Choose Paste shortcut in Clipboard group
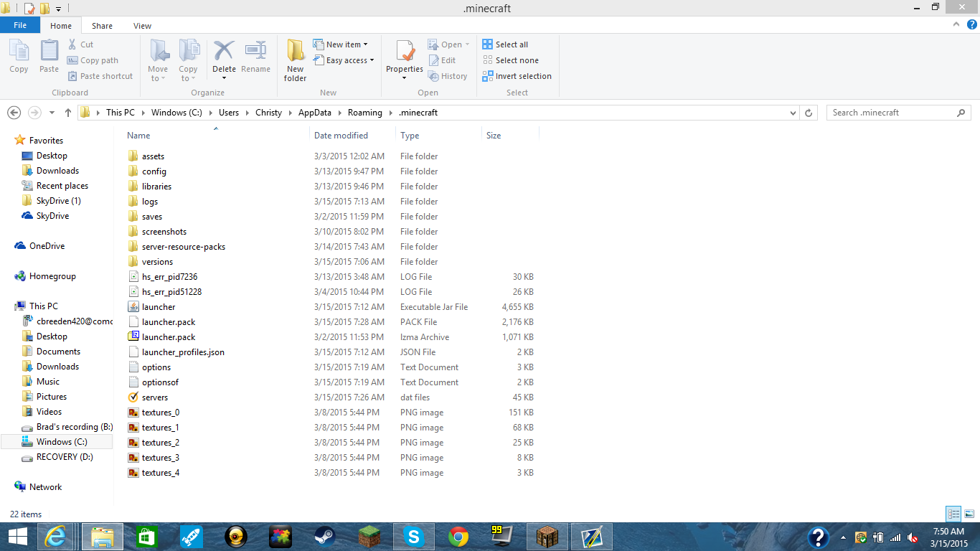Viewport: 980px width, 551px height. 100,76
